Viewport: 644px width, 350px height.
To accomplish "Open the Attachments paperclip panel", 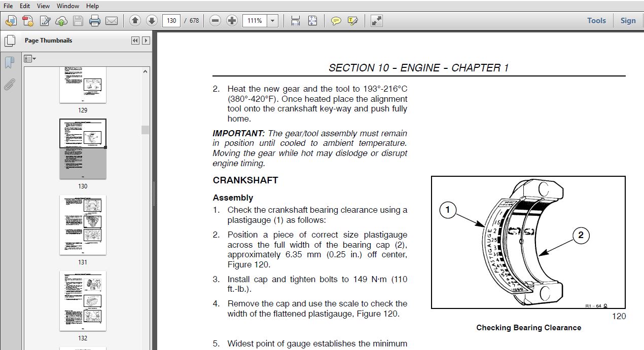I will click(10, 84).
